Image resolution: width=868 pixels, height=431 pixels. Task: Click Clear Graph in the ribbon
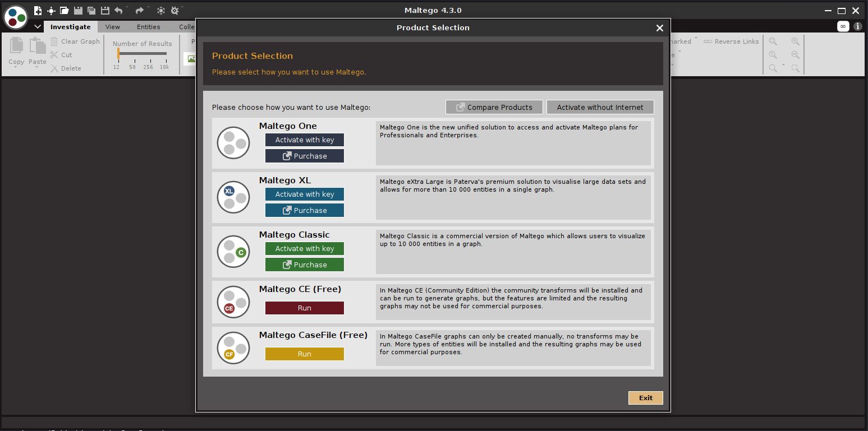[x=75, y=41]
